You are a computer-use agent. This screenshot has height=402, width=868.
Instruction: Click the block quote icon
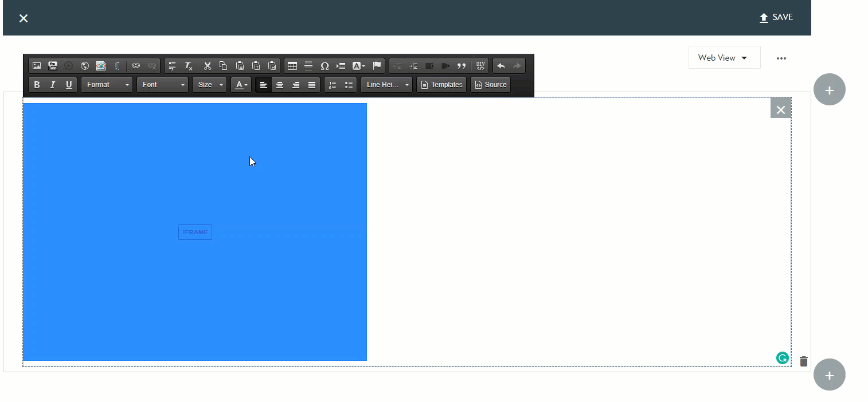pyautogui.click(x=462, y=66)
